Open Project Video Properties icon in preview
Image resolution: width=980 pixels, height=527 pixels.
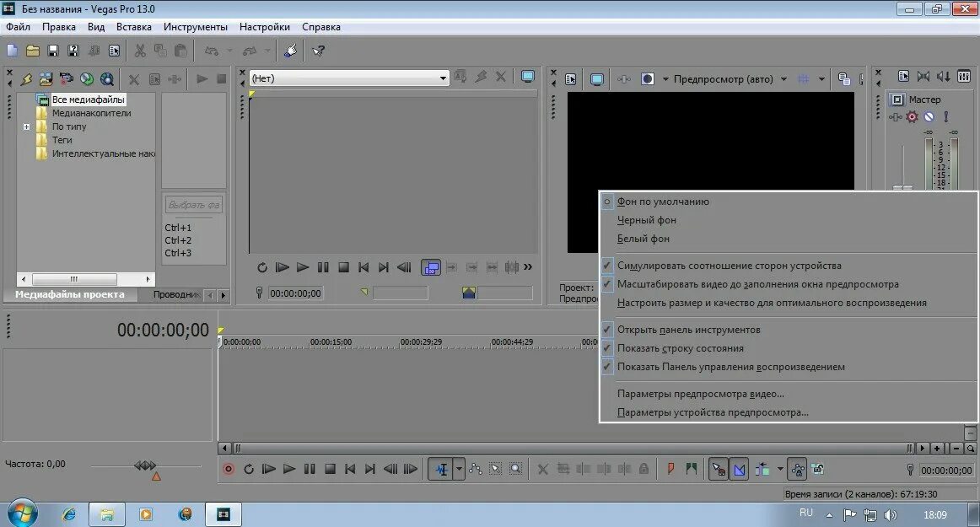pyautogui.click(x=571, y=79)
